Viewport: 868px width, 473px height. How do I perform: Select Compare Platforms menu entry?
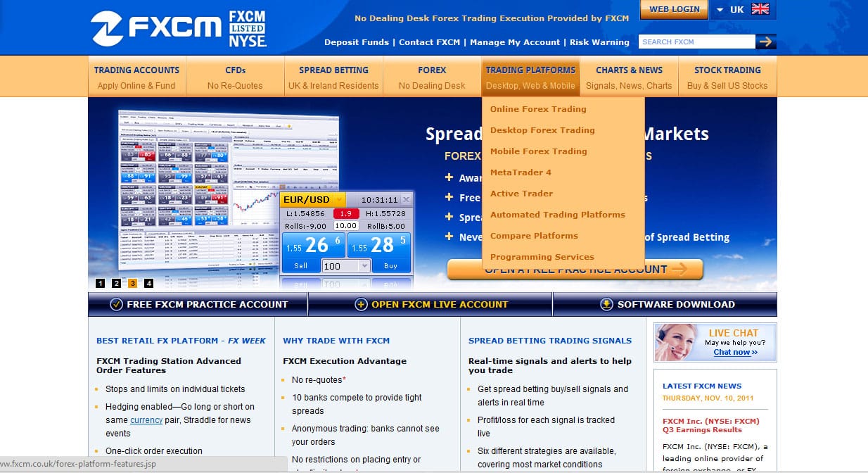(x=534, y=236)
